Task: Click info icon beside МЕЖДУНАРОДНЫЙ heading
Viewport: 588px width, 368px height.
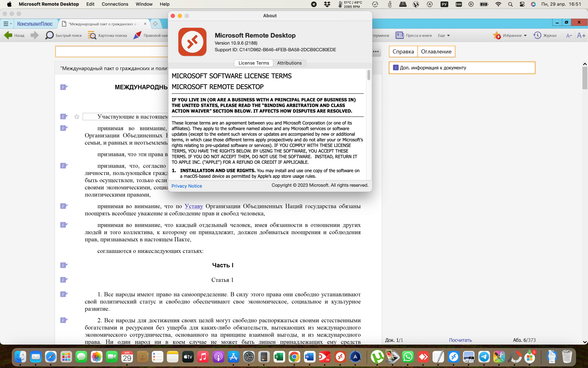Action: coord(64,87)
